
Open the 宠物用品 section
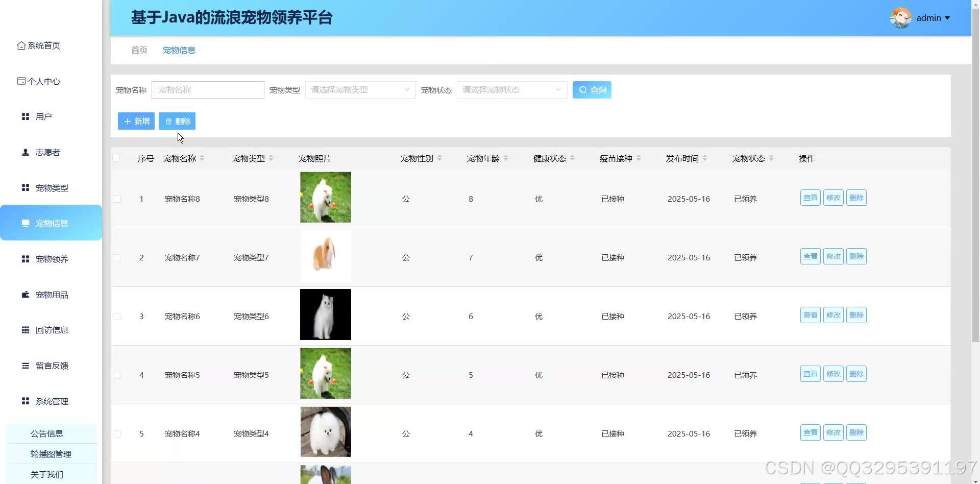click(52, 294)
